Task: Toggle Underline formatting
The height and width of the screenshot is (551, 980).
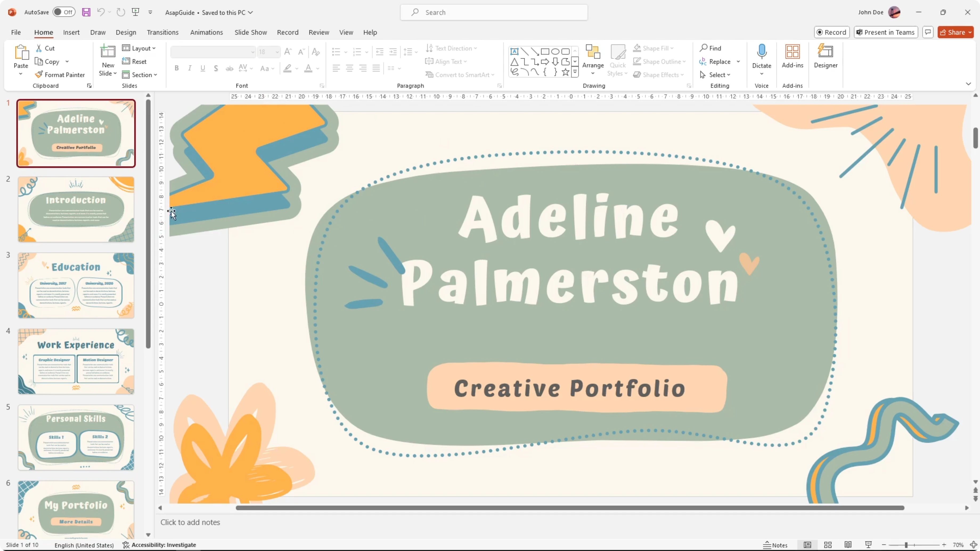Action: [x=203, y=68]
